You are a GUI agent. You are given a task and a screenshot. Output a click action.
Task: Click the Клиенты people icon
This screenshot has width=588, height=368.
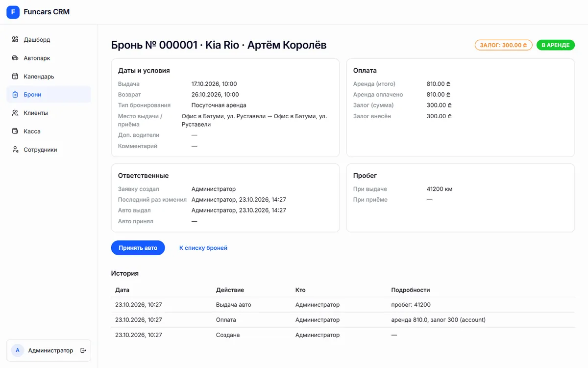pos(15,113)
